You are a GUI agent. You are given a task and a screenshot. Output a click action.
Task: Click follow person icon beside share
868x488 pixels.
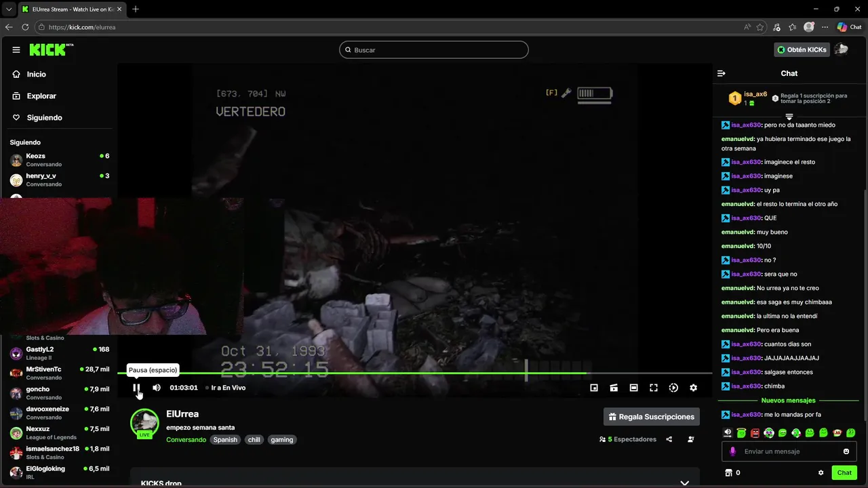coord(691,439)
